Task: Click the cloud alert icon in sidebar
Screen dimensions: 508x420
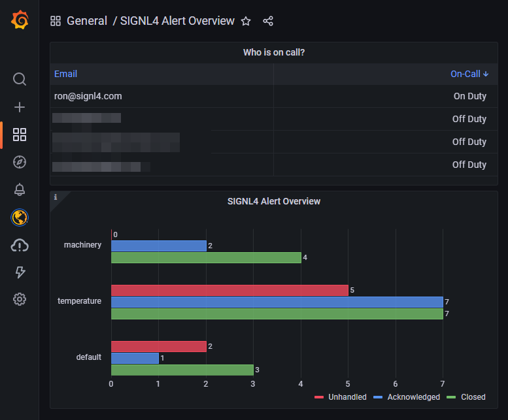Action: pos(20,246)
